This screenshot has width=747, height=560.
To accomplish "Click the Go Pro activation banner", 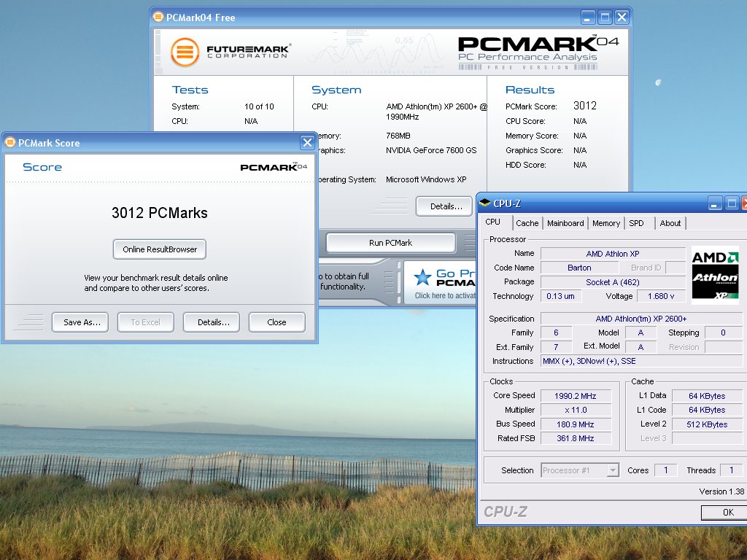I will click(440, 282).
